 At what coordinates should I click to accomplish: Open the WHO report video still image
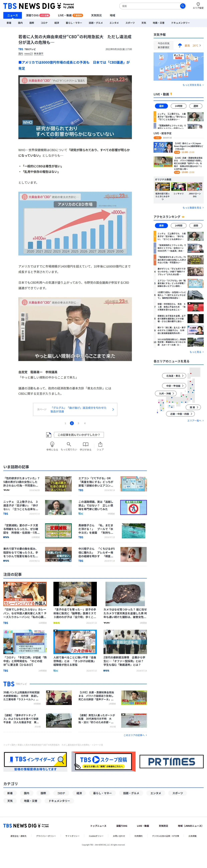tap(75, 107)
